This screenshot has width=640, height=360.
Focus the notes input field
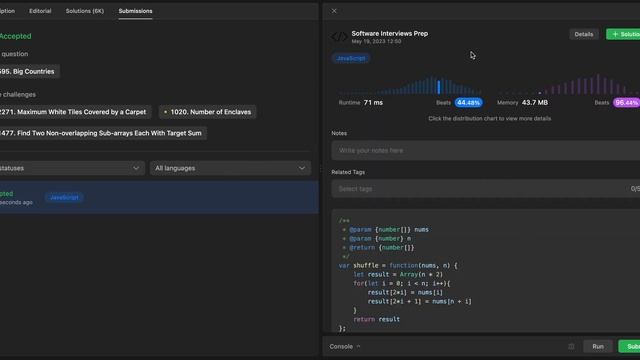coord(486,151)
